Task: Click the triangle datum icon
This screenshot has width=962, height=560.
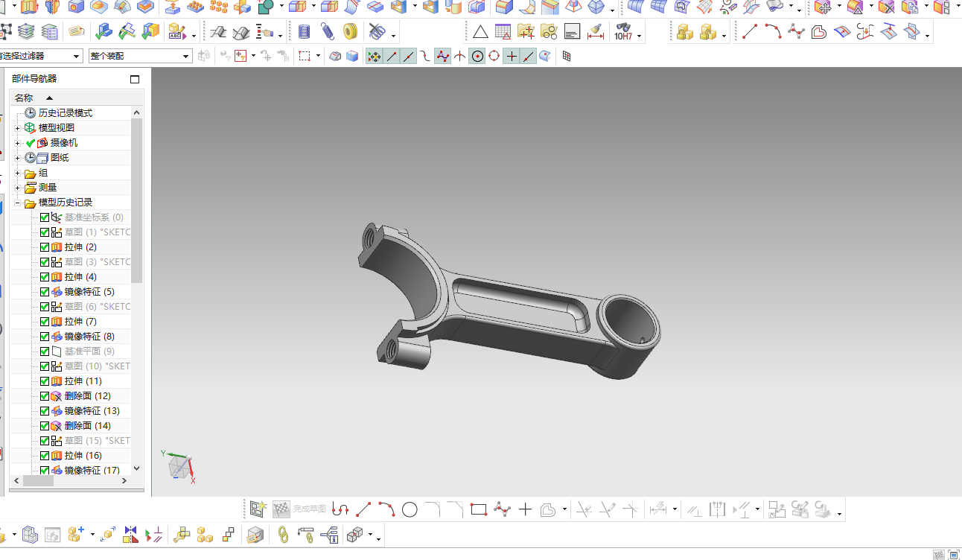Action: coord(480,31)
